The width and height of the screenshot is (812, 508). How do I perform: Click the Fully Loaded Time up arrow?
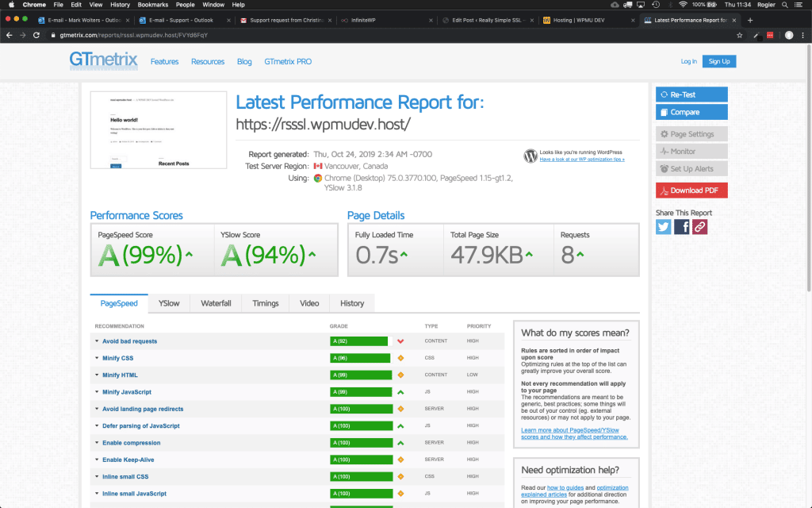[x=404, y=254]
